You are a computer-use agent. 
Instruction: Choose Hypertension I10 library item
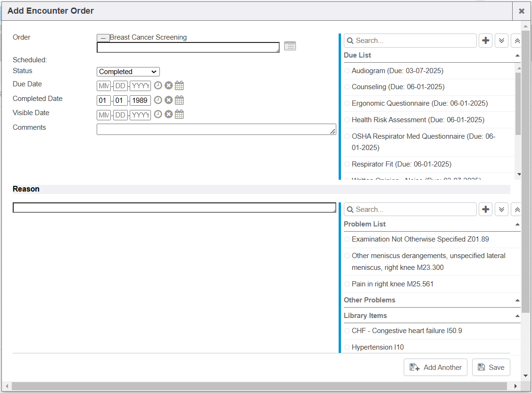(x=347, y=347)
